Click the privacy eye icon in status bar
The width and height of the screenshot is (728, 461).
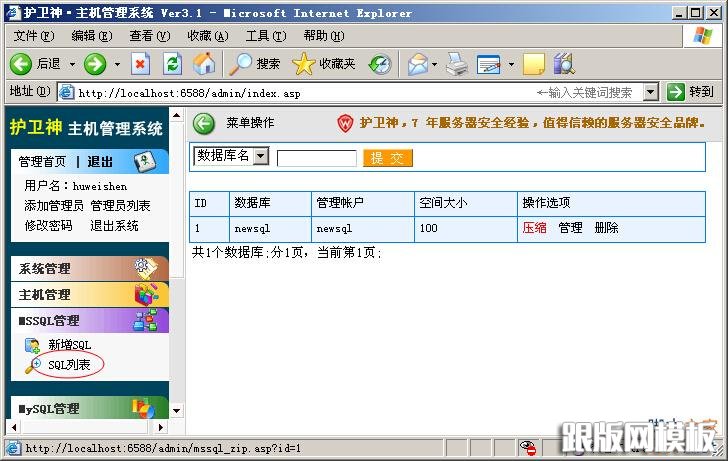click(x=528, y=448)
